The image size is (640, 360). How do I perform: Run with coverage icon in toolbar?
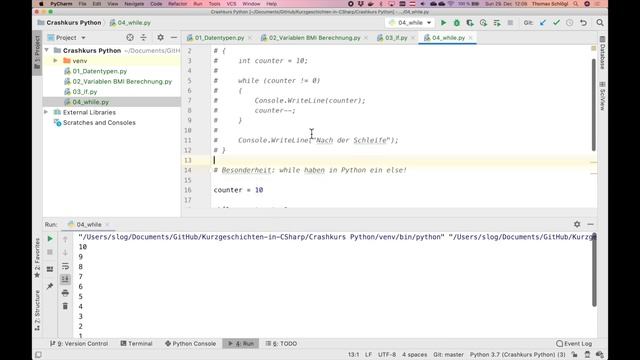[470, 23]
